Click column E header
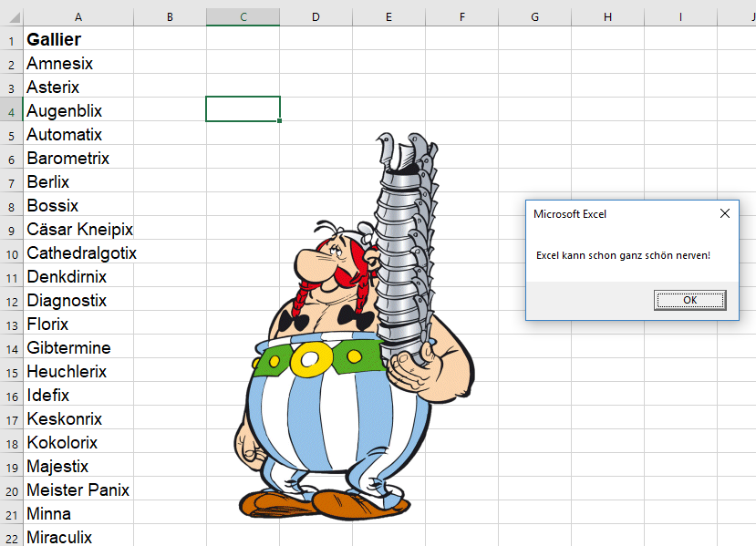 pyautogui.click(x=388, y=16)
